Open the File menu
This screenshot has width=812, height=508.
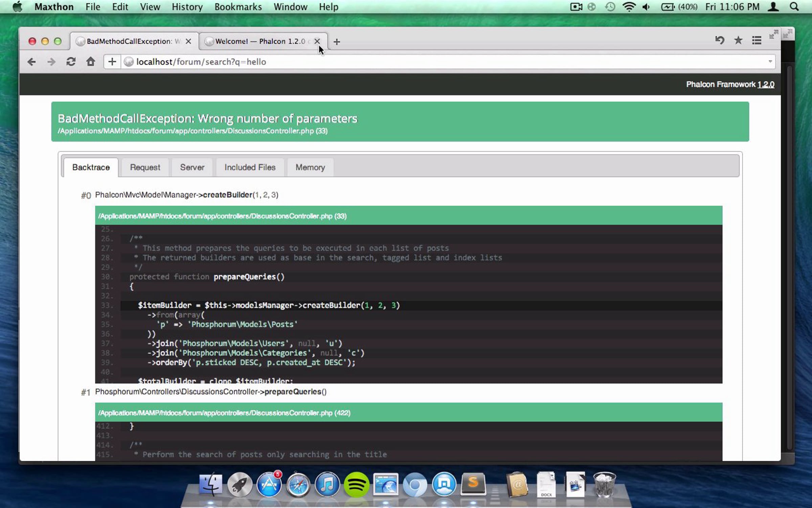tap(93, 7)
